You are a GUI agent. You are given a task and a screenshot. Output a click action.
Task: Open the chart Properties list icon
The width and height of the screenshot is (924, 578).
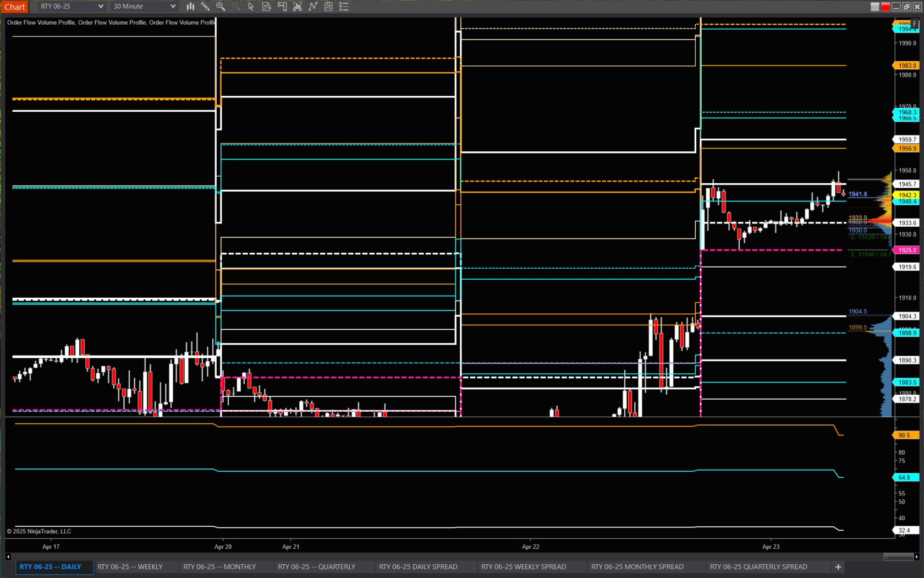tap(344, 7)
